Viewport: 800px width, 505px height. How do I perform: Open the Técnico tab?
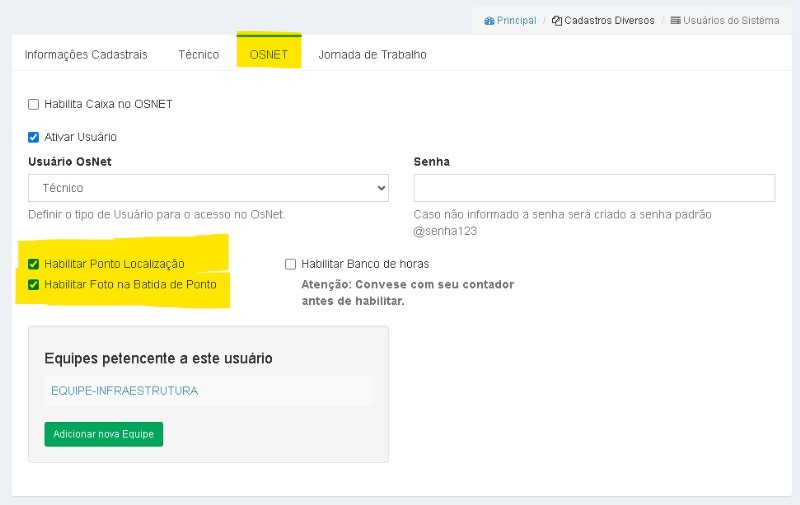(x=198, y=55)
